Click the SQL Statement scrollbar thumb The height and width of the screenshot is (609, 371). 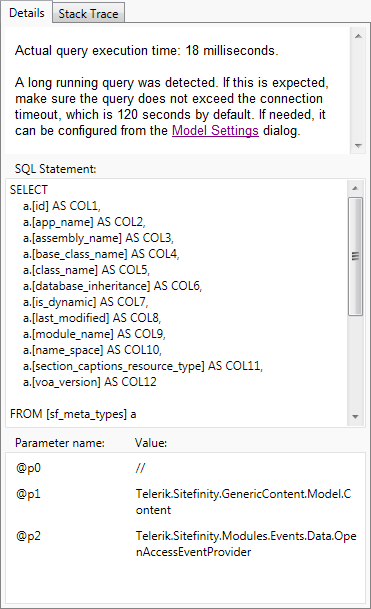coord(355,256)
